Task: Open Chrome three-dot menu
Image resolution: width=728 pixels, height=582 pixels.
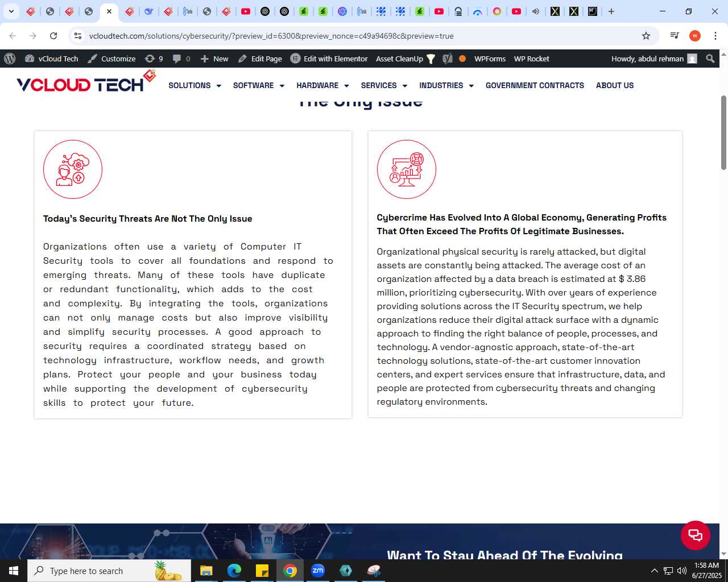Action: click(715, 36)
